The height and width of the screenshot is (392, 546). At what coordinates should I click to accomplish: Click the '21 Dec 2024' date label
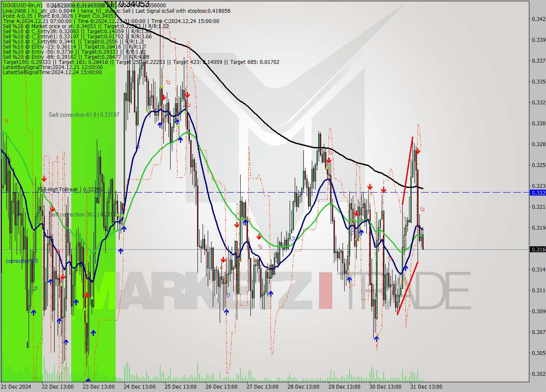[16, 387]
